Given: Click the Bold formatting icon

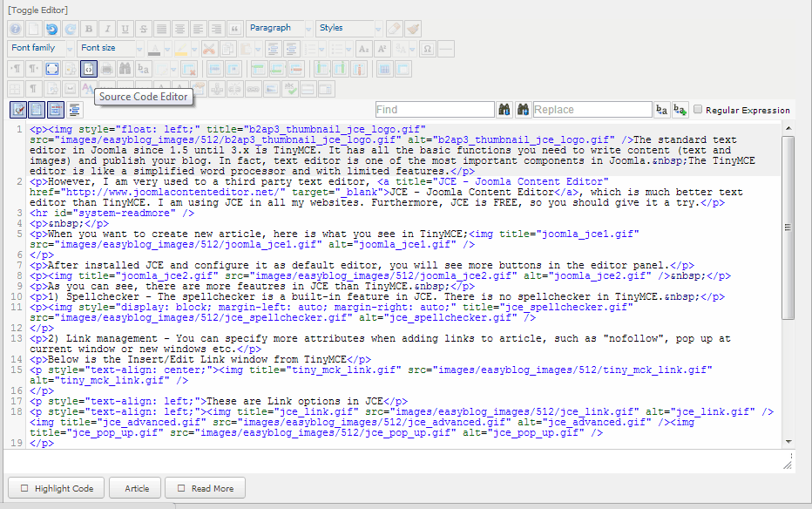Looking at the screenshot, I should pyautogui.click(x=89, y=29).
